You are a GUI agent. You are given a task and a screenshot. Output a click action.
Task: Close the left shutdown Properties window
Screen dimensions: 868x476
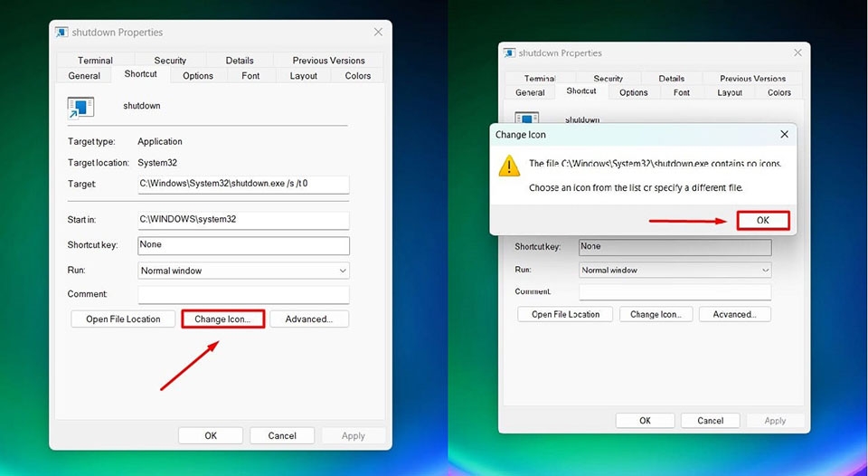tap(378, 33)
